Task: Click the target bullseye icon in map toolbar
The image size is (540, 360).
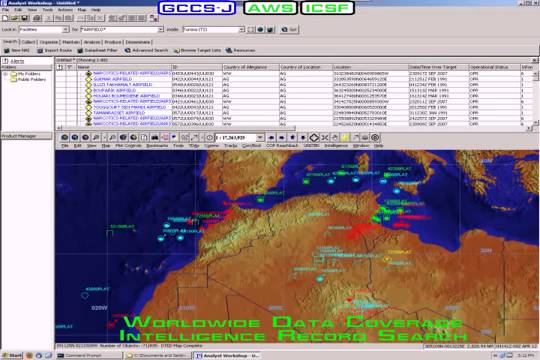Action: pyautogui.click(x=375, y=137)
